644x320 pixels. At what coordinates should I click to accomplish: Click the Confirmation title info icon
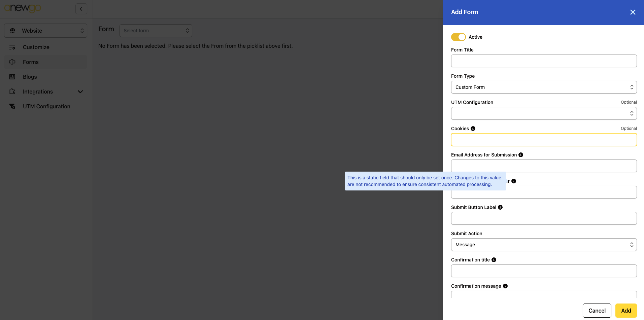(x=494, y=260)
